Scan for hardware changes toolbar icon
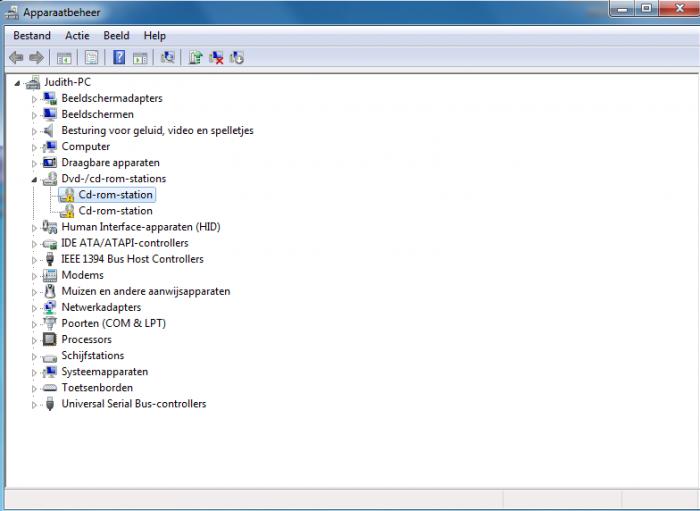The height and width of the screenshot is (511, 700). (167, 57)
